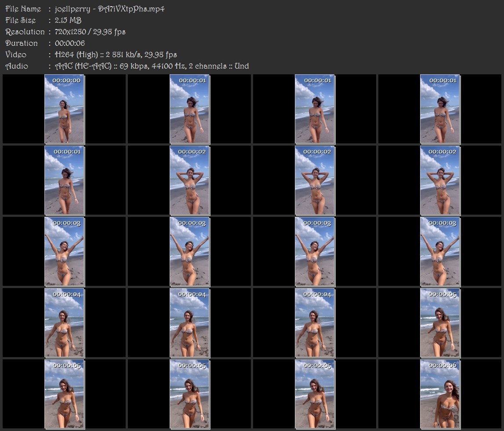The width and height of the screenshot is (504, 431).
Task: Click the 'Video' label in header
Action: pos(16,55)
